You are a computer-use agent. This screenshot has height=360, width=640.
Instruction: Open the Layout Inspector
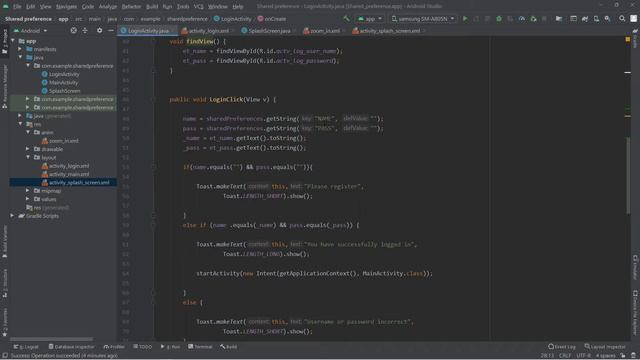(605, 347)
